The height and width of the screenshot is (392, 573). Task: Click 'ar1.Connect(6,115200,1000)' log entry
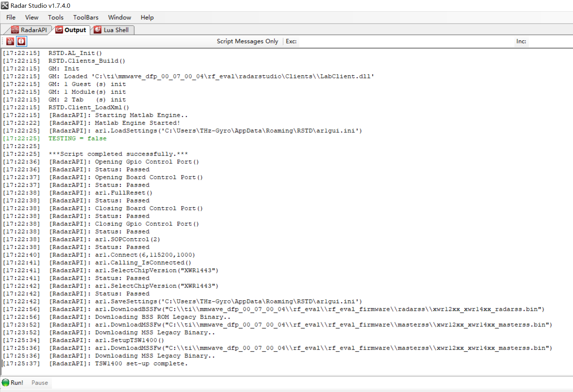145,255
